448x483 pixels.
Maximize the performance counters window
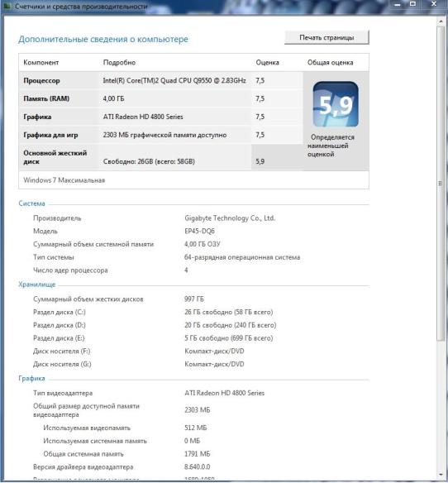click(x=413, y=4)
